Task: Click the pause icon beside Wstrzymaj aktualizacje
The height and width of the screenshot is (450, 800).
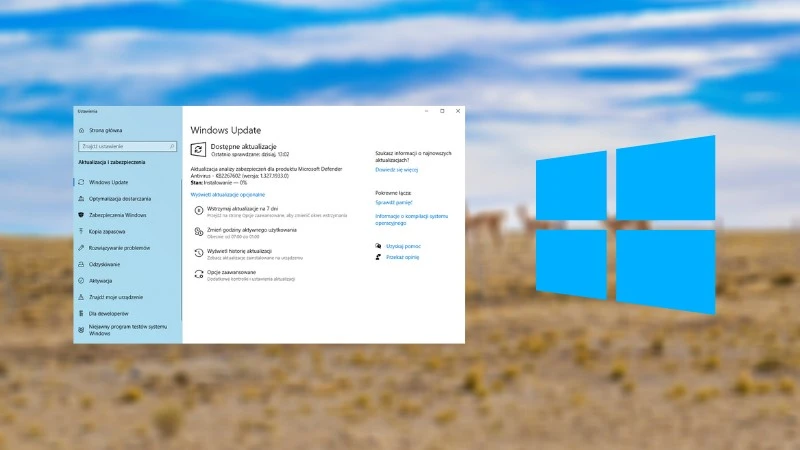Action: click(198, 210)
